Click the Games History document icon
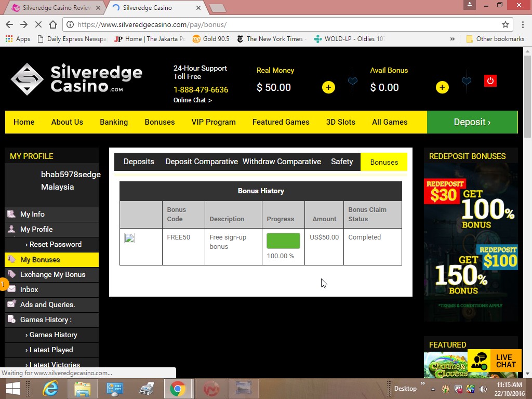 tap(11, 319)
